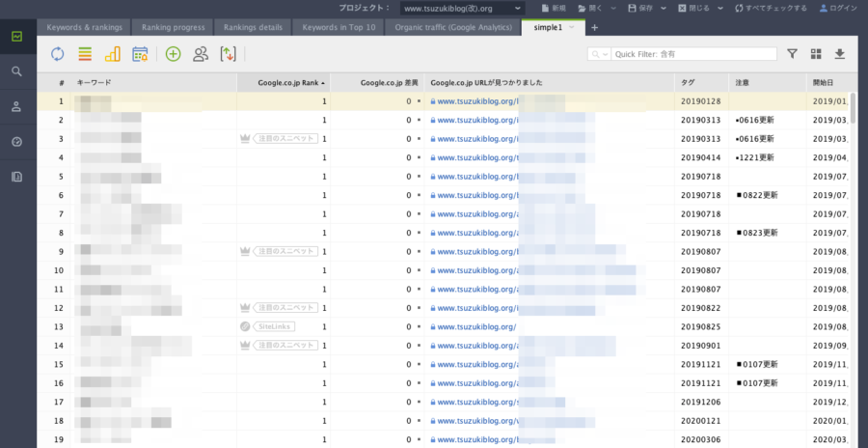Select tag cell 20190825 in row 13
The width and height of the screenshot is (868, 448).
tap(702, 326)
